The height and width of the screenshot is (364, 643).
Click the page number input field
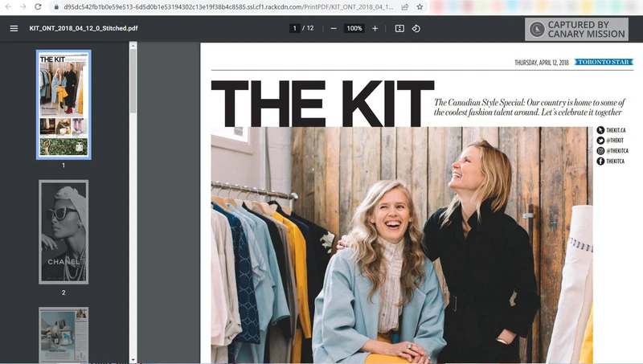coord(294,28)
